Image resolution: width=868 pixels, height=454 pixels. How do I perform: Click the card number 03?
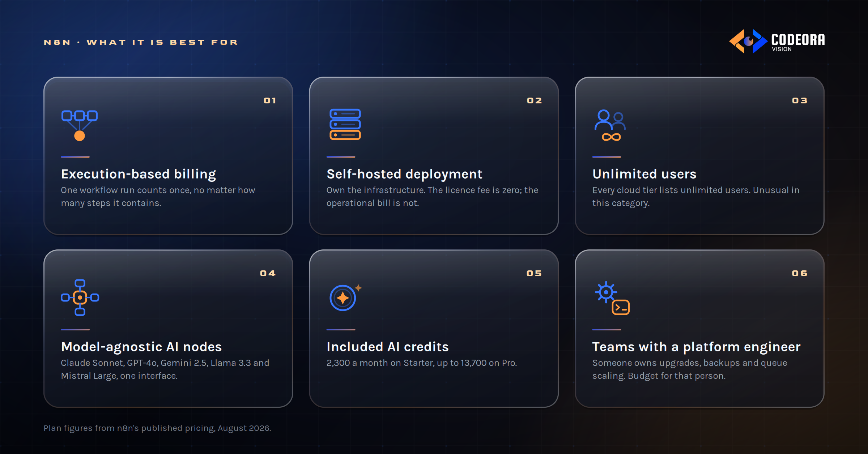[800, 100]
